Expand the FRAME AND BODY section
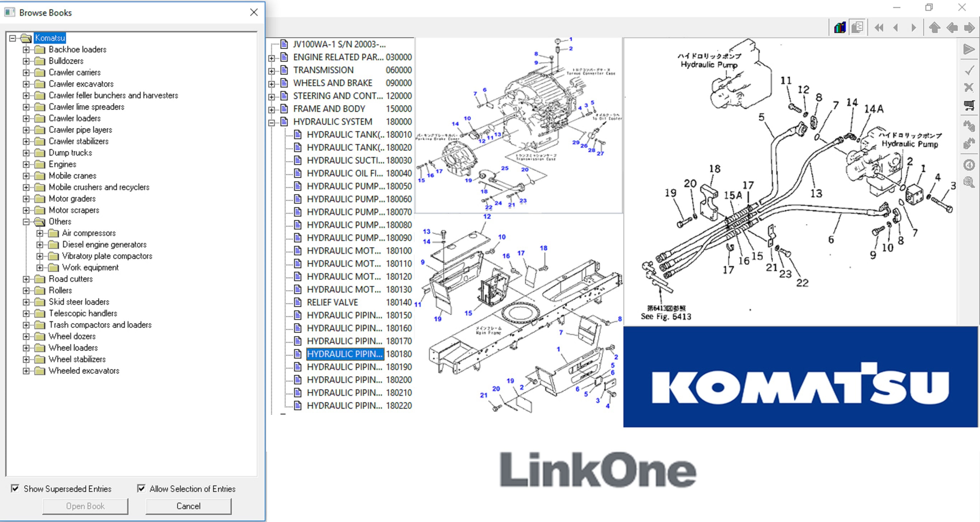980x522 pixels. (271, 110)
